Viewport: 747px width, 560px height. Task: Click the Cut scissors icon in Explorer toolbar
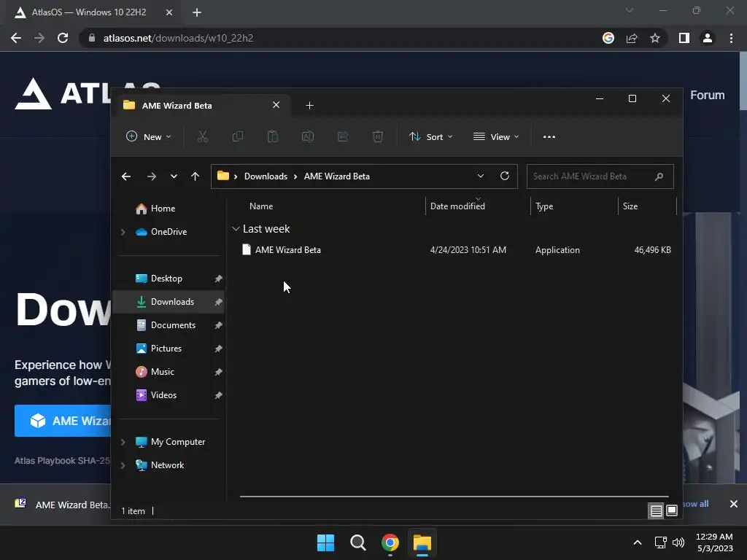tap(203, 137)
